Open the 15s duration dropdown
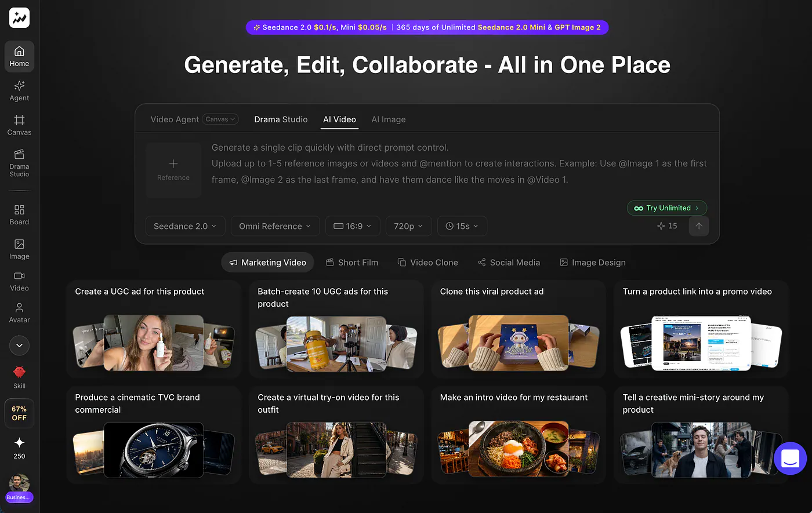This screenshot has height=513, width=812. pyautogui.click(x=462, y=226)
